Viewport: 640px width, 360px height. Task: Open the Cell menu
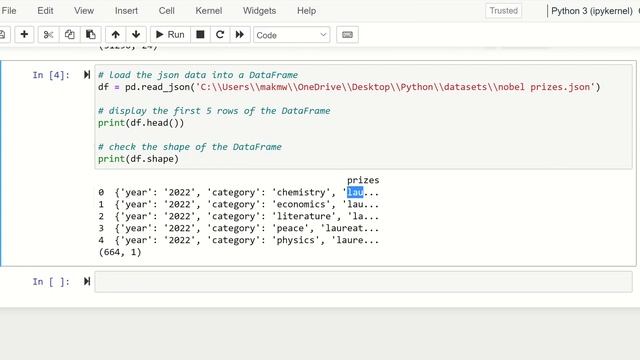pyautogui.click(x=167, y=11)
